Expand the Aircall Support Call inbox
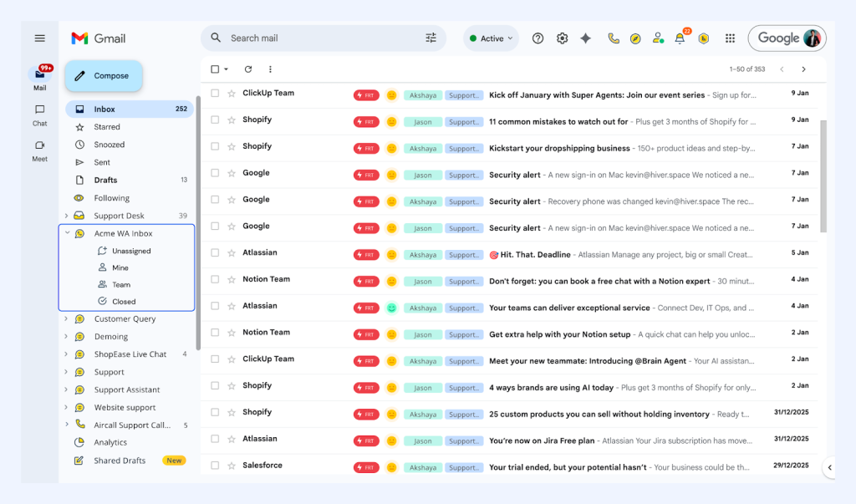Image resolution: width=856 pixels, height=504 pixels. point(66,425)
